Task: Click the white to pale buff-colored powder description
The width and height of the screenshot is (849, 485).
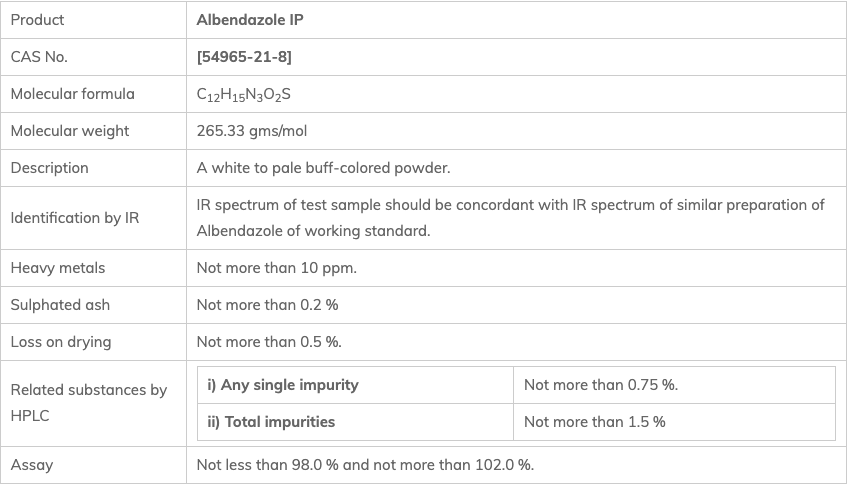Action: pyautogui.click(x=323, y=168)
